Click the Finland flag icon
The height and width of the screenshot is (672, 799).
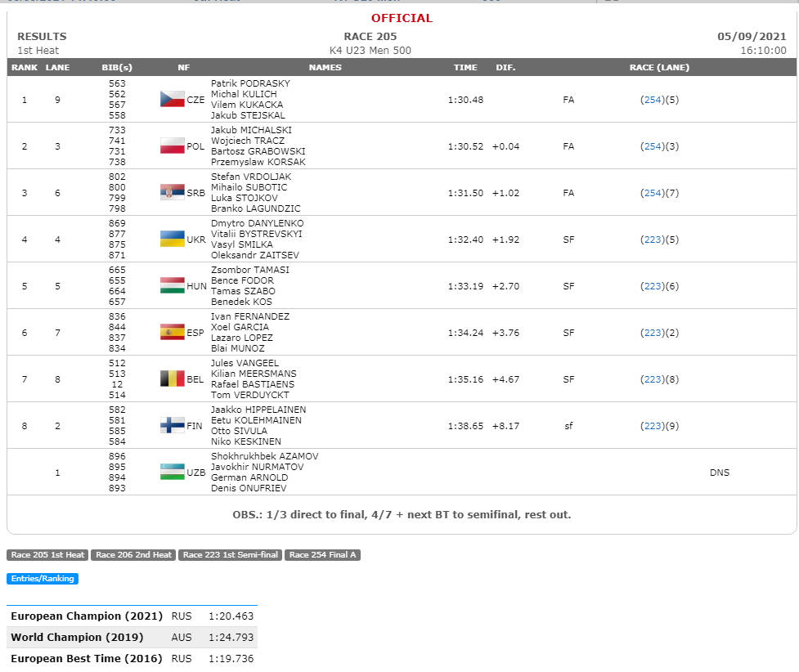click(x=173, y=426)
